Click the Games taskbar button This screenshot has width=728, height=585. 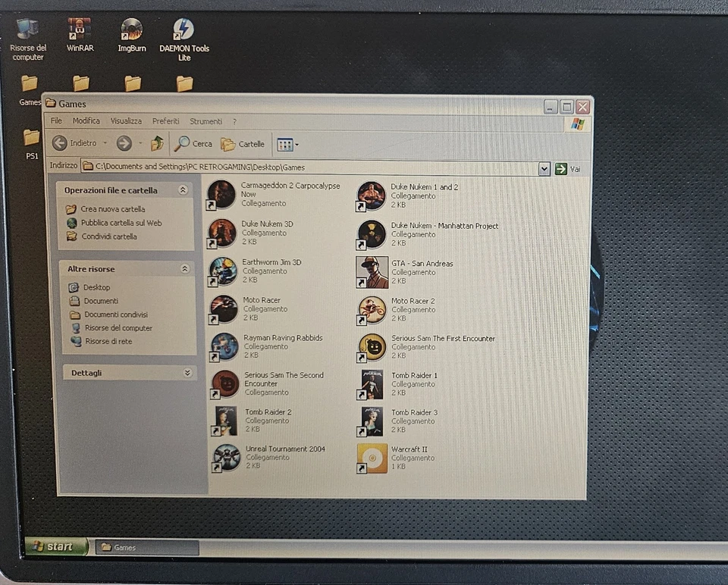point(146,547)
